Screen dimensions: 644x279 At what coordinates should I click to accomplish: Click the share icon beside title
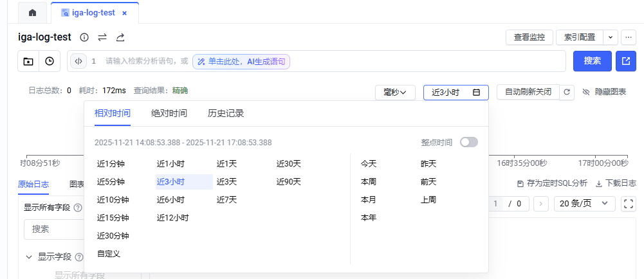pos(120,37)
